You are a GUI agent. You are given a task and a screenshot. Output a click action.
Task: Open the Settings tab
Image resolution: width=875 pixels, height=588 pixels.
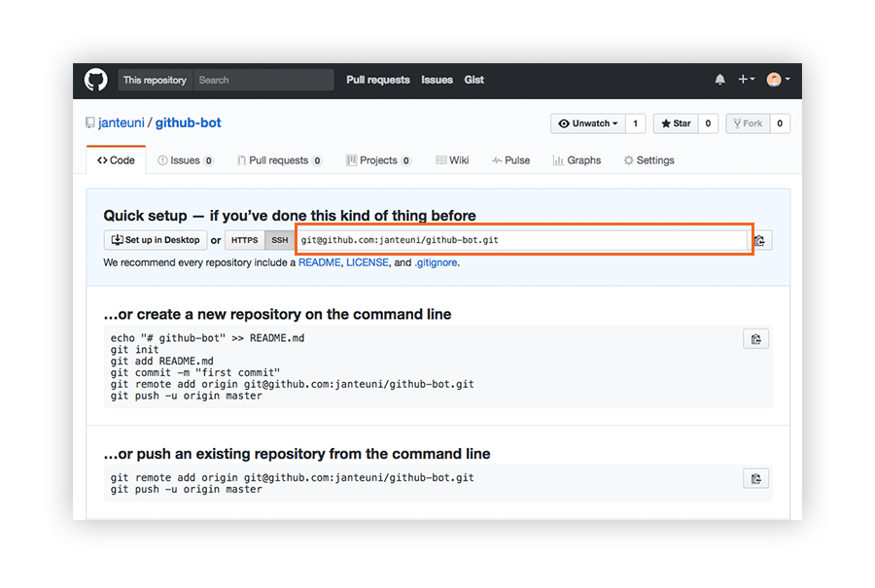[649, 160]
